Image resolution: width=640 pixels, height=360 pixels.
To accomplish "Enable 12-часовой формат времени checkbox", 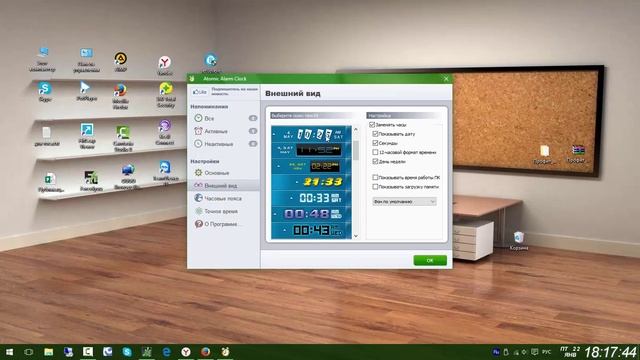I will (375, 152).
